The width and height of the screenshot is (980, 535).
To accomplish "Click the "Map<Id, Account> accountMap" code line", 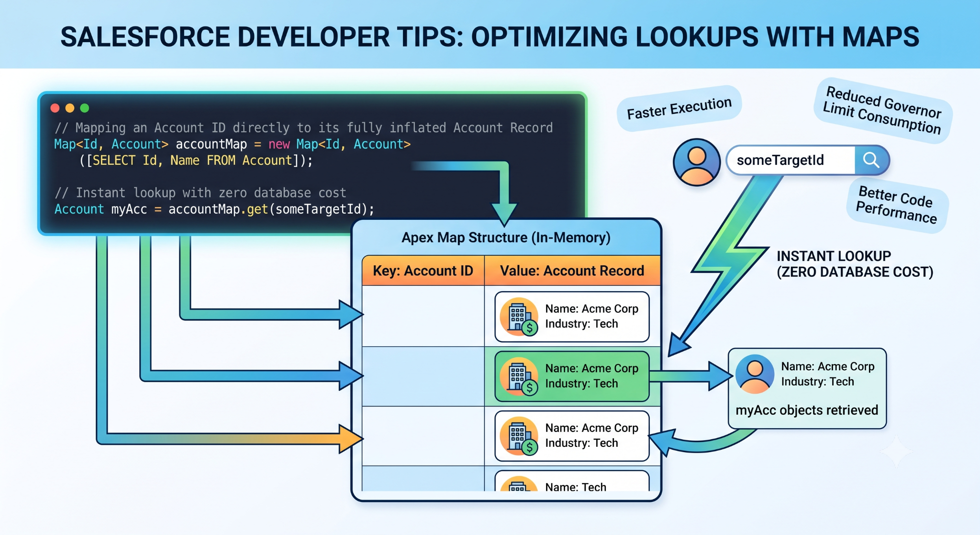I will (x=233, y=144).
